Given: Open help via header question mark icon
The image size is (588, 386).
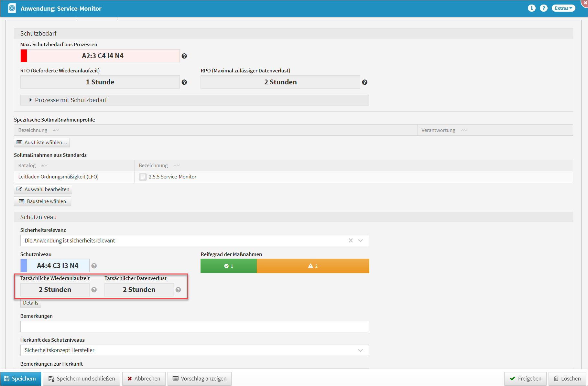Looking at the screenshot, I should [x=543, y=8].
